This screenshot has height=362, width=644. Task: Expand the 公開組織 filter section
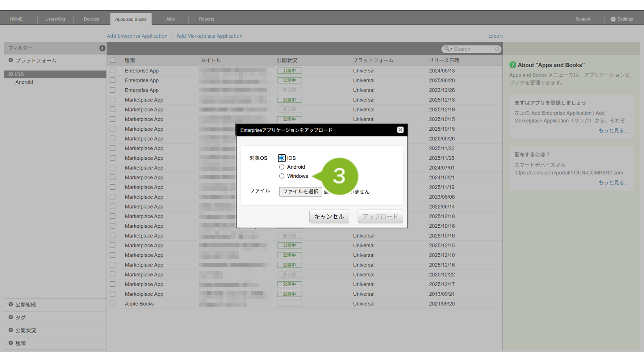[x=11, y=305]
